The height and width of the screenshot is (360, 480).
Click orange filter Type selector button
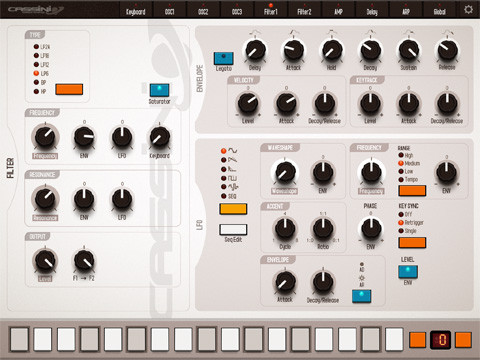tap(69, 89)
